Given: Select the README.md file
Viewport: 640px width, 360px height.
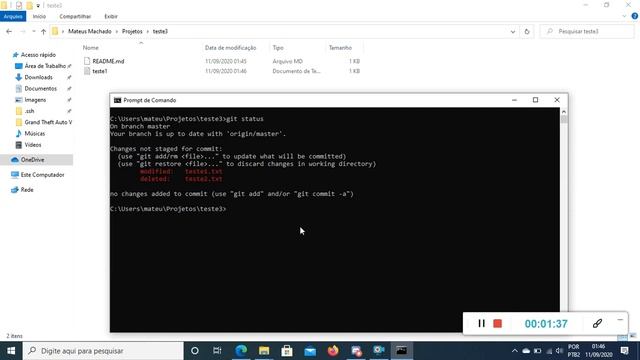Looking at the screenshot, I should [x=108, y=61].
